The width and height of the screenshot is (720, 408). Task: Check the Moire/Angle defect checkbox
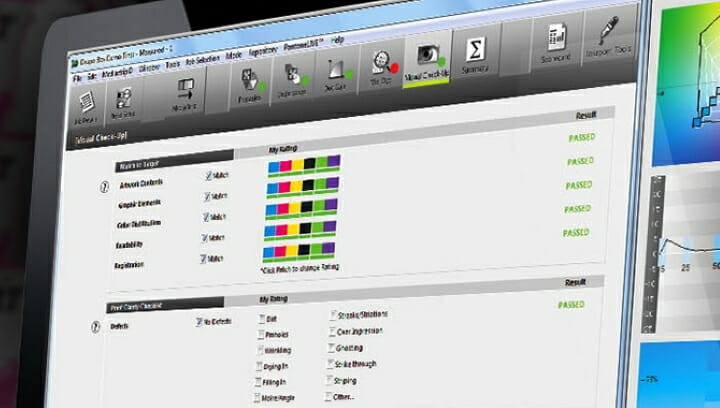(257, 398)
